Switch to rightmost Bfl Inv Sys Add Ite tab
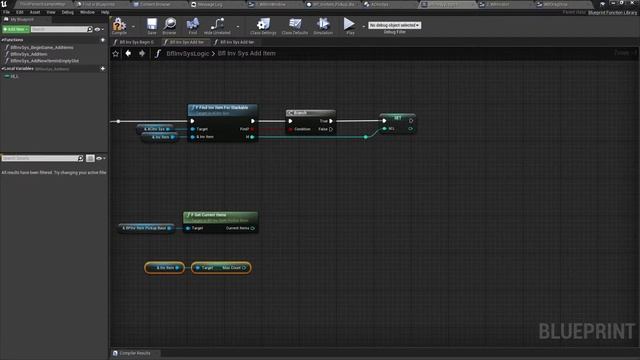This screenshot has height=360, width=640. click(x=236, y=42)
